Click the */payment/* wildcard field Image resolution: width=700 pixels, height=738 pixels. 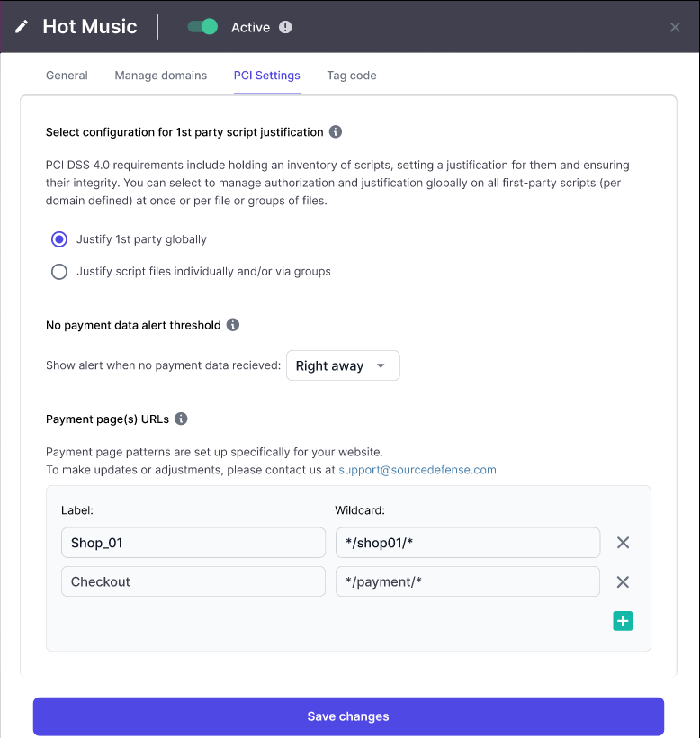point(468,581)
